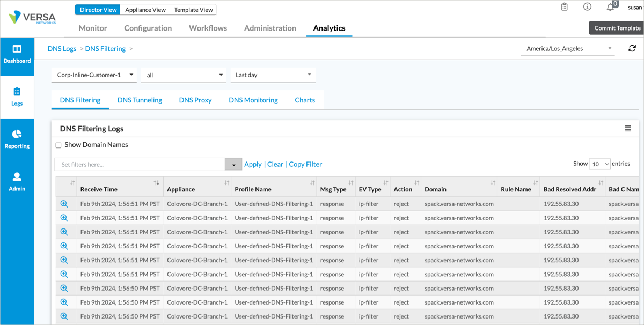
Task: Open the Last day time range dropdown
Action: [273, 75]
